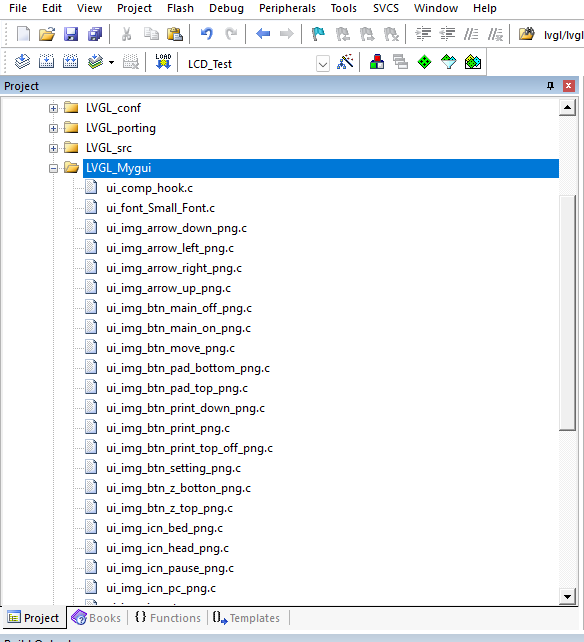Select Software Packs icon
The width and height of the screenshot is (584, 642).
(448, 62)
